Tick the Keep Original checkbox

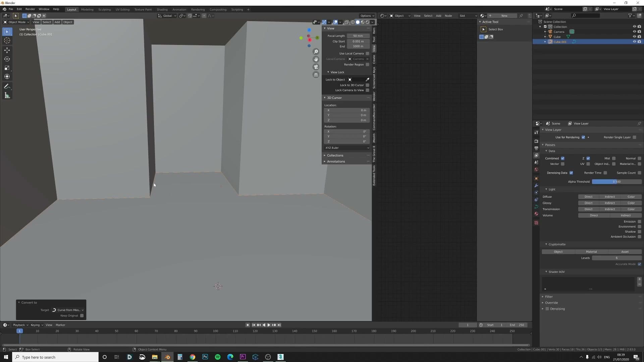coord(82,316)
